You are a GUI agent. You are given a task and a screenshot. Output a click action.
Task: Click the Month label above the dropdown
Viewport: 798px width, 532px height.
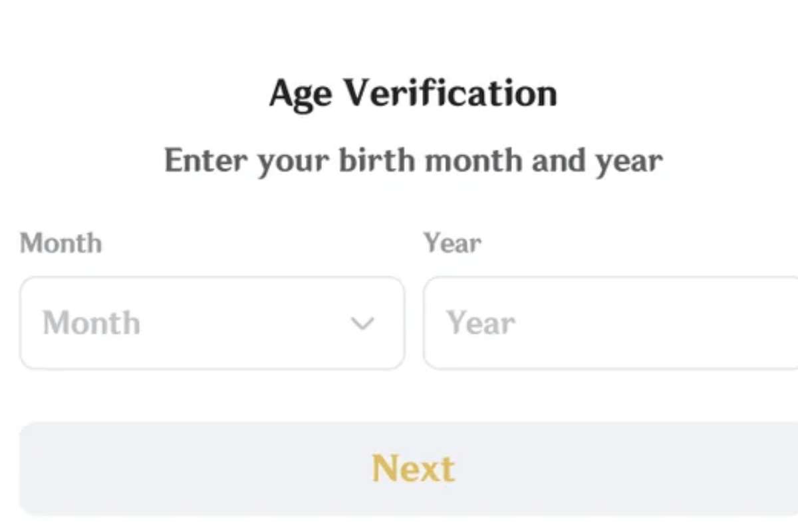click(61, 243)
